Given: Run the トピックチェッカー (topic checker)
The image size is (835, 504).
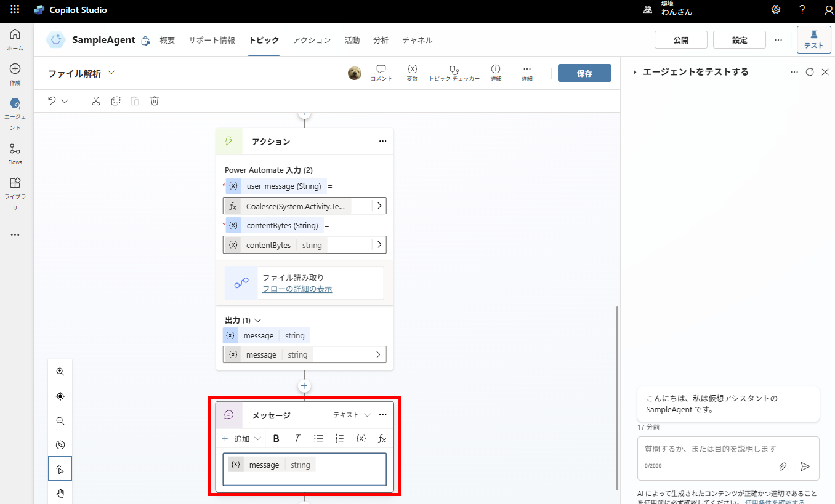Looking at the screenshot, I should tap(454, 72).
